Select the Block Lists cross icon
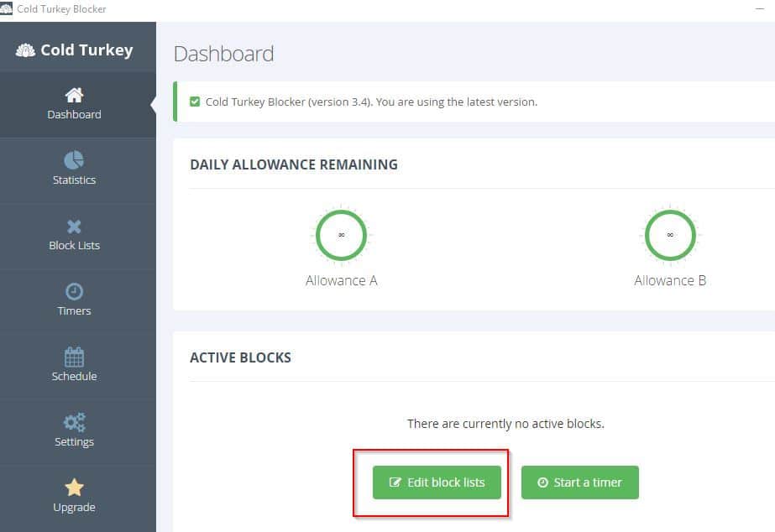The width and height of the screenshot is (775, 532). coord(74,227)
